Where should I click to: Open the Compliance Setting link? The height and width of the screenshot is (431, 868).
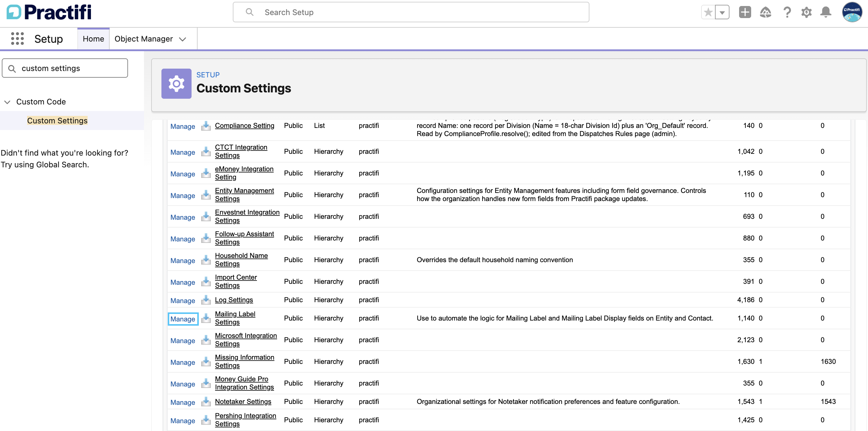pos(245,126)
